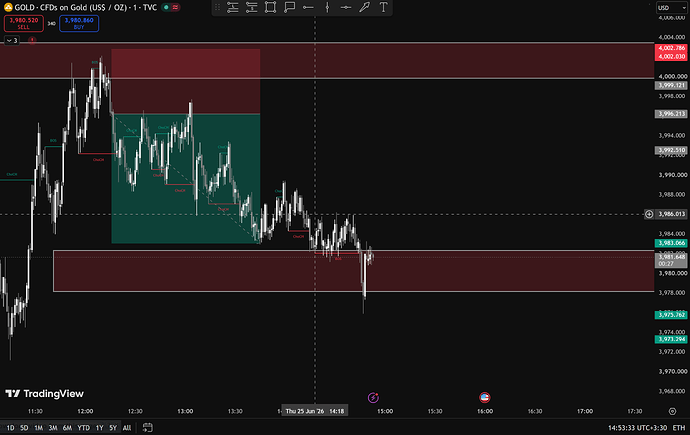Switch to YTD time range

click(84, 428)
